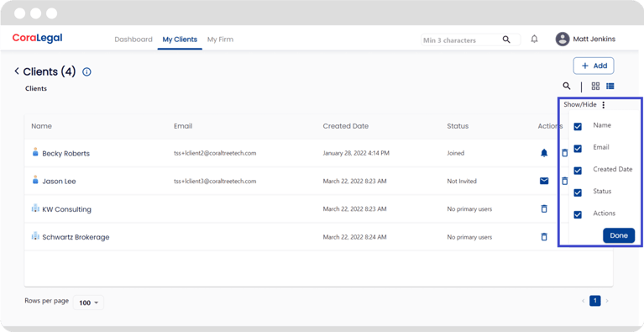Screen dimensions: 644x332
Task: Click previous page arrow
Action: (583, 301)
